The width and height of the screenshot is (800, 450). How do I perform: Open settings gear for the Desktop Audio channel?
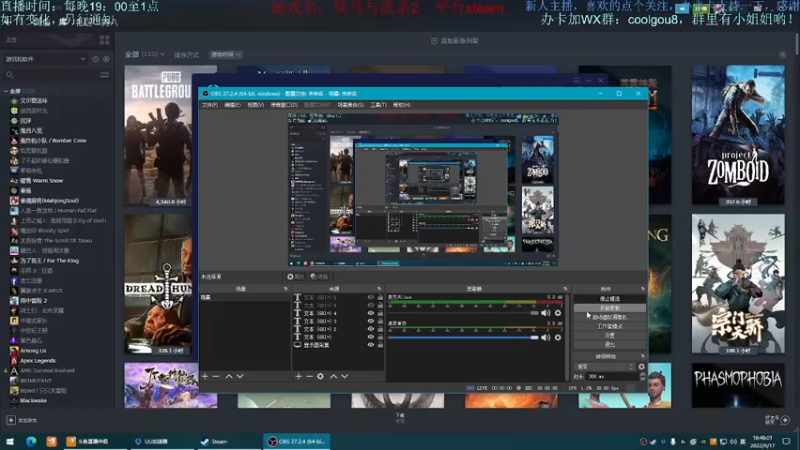[558, 337]
